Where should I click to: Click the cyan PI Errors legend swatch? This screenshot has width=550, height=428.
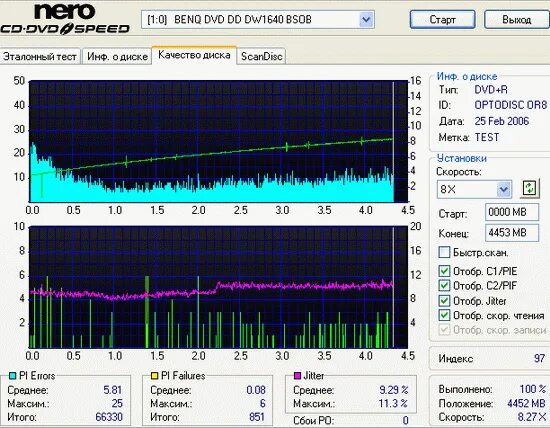coord(12,376)
